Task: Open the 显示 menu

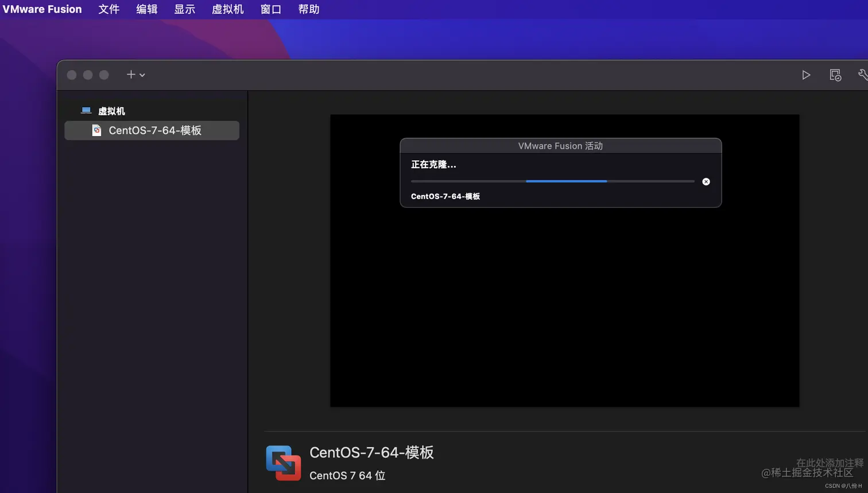Action: pos(185,9)
